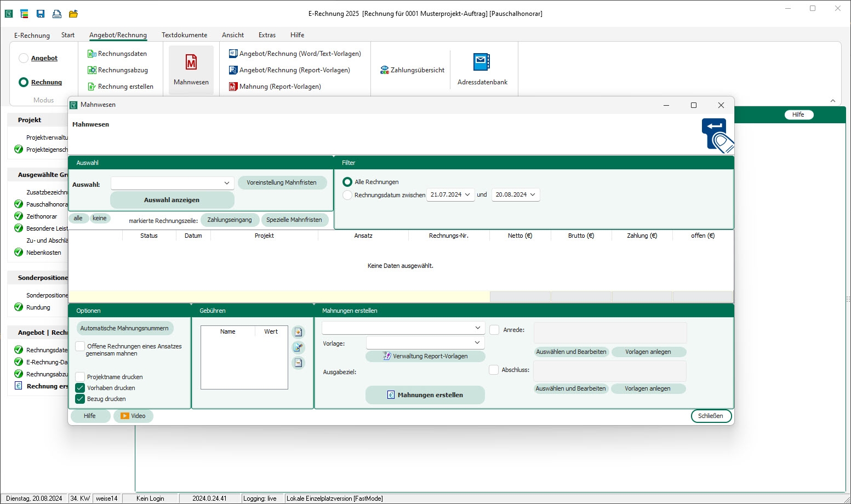This screenshot has width=851, height=504.
Task: Select the Angebot mode radio button
Action: 24,58
